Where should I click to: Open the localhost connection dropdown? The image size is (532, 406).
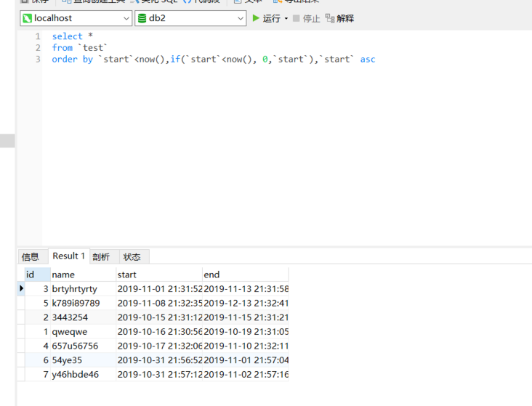point(76,18)
